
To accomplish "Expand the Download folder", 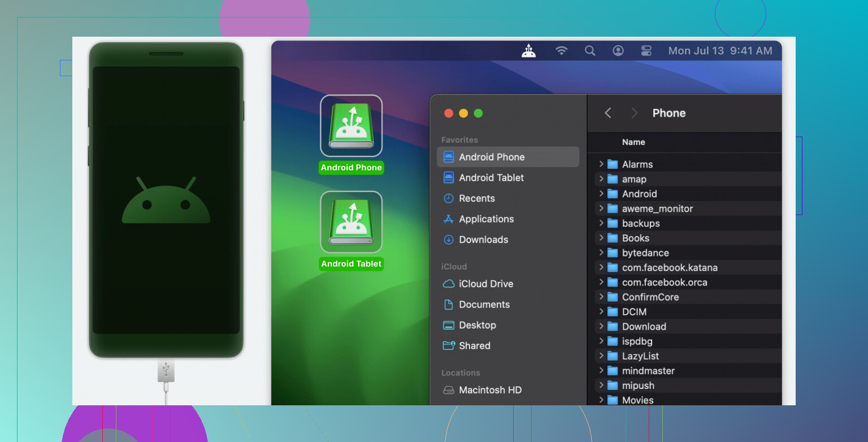I will click(601, 326).
